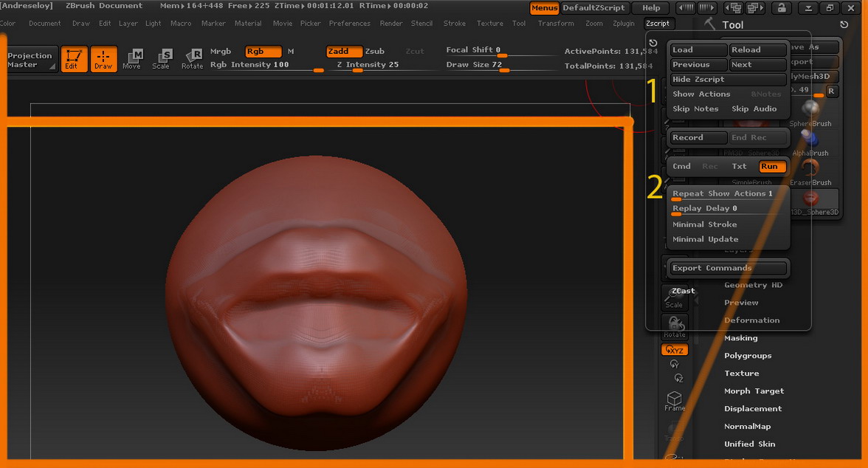Click the hide-to-tray down arrow icon
Viewport: 868px width, 468px height.
point(808,8)
